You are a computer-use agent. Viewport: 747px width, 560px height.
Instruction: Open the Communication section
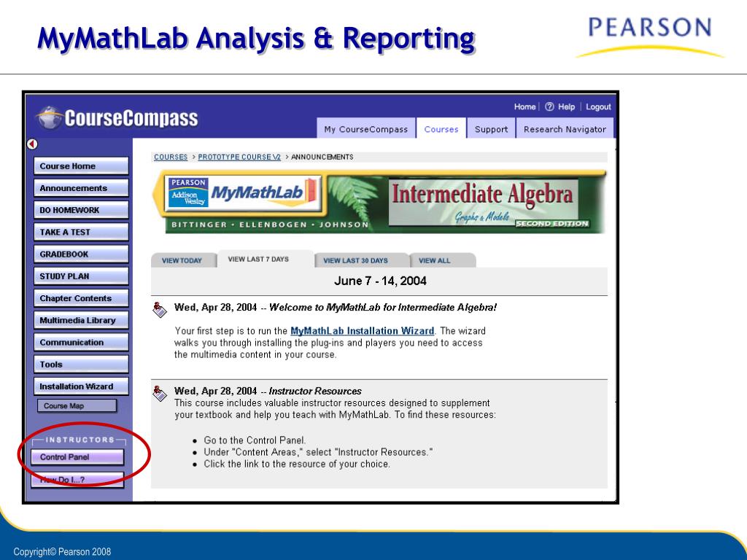pos(81,343)
